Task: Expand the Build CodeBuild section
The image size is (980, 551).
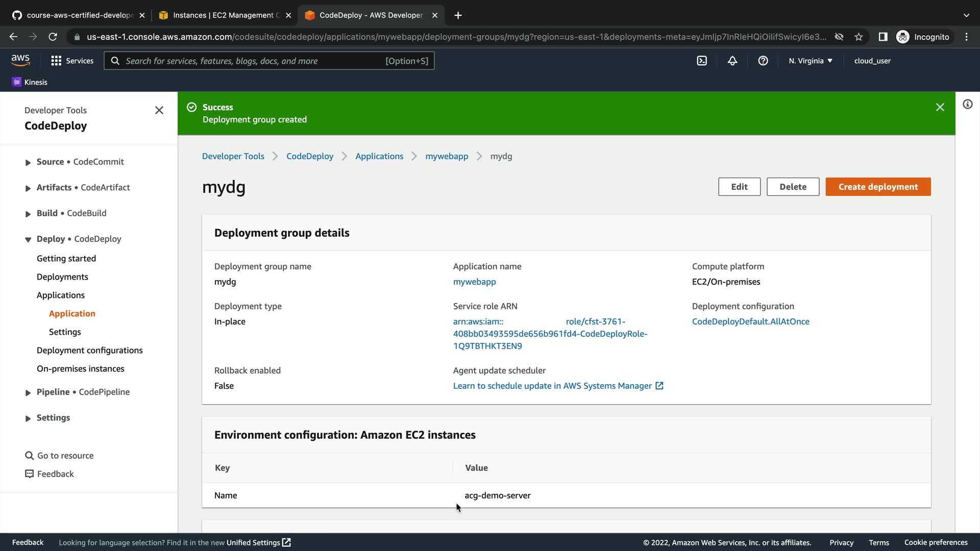Action: tap(28, 214)
